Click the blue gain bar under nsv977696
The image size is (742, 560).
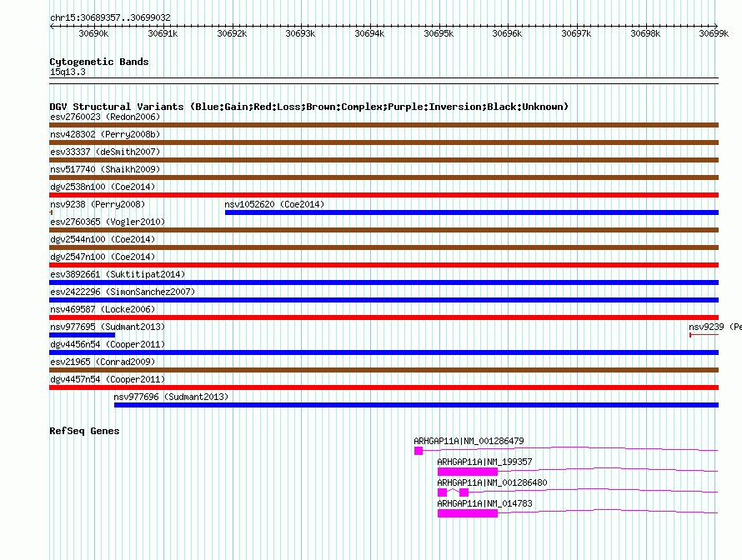[x=416, y=405]
